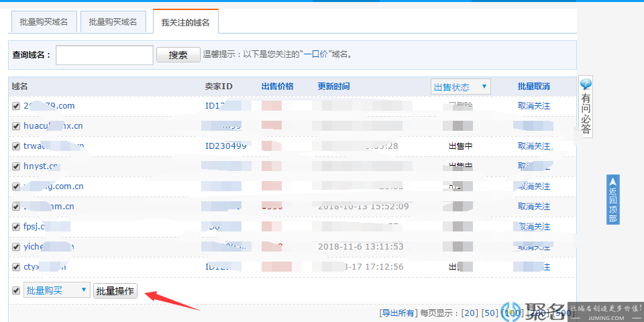Expand the 批量购买 bulk action dropdown

[56, 290]
